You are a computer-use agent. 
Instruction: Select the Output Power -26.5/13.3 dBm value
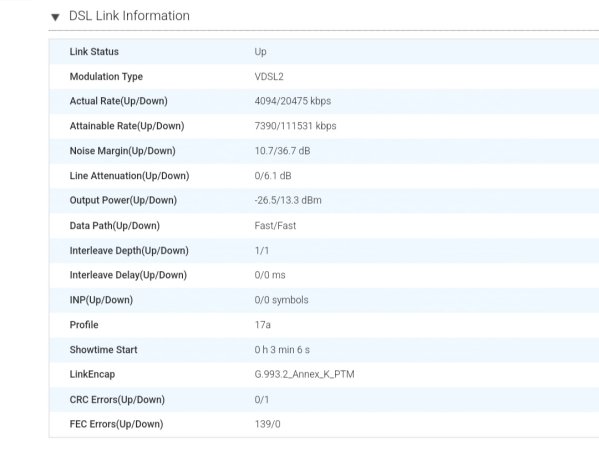point(288,200)
